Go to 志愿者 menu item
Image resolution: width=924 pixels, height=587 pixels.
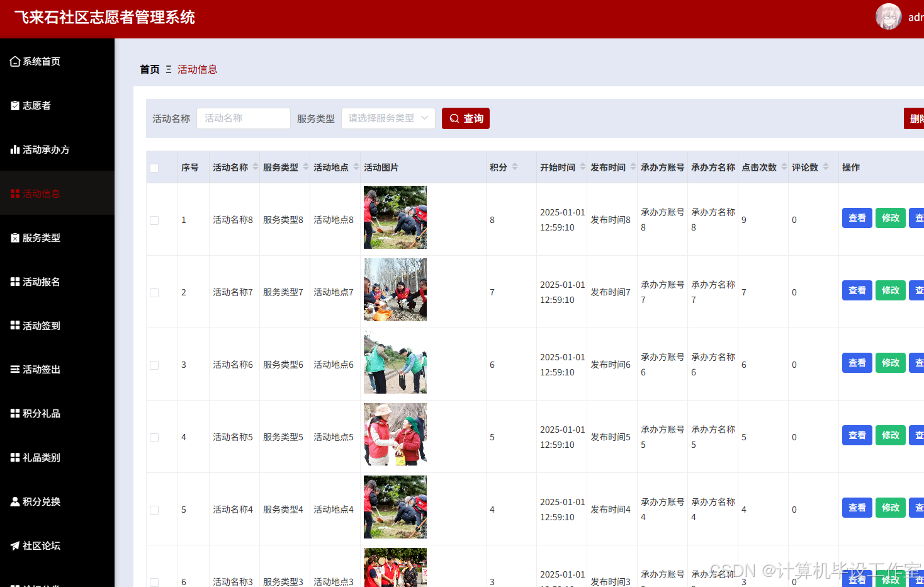pos(57,106)
